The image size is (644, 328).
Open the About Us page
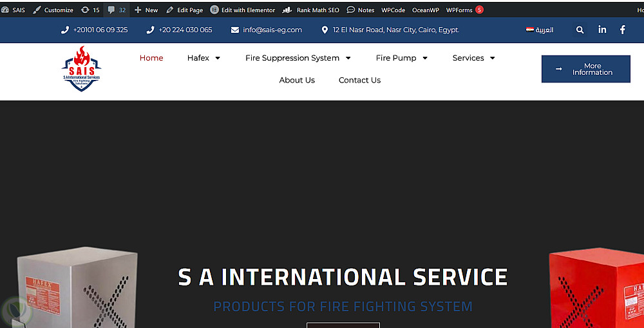pyautogui.click(x=297, y=80)
